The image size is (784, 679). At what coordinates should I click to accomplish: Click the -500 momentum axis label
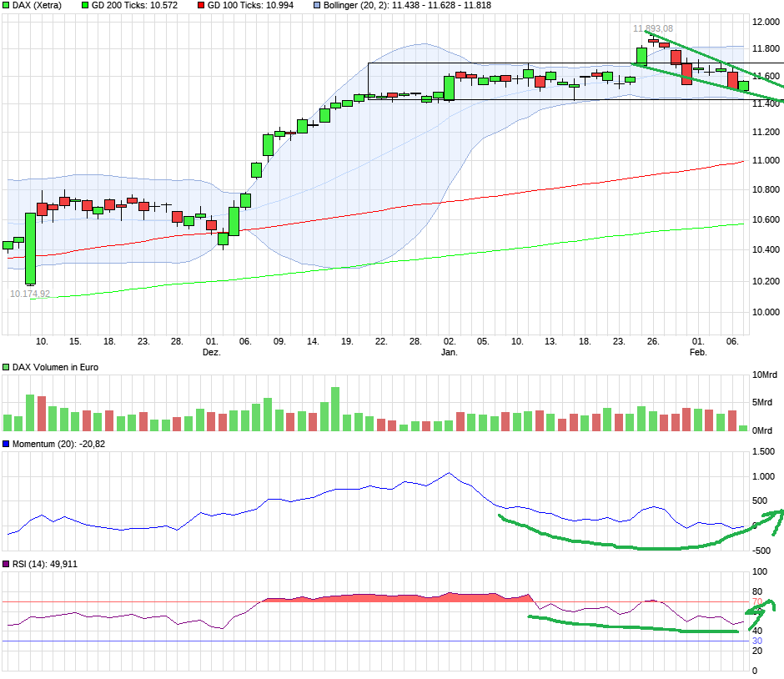pos(761,551)
